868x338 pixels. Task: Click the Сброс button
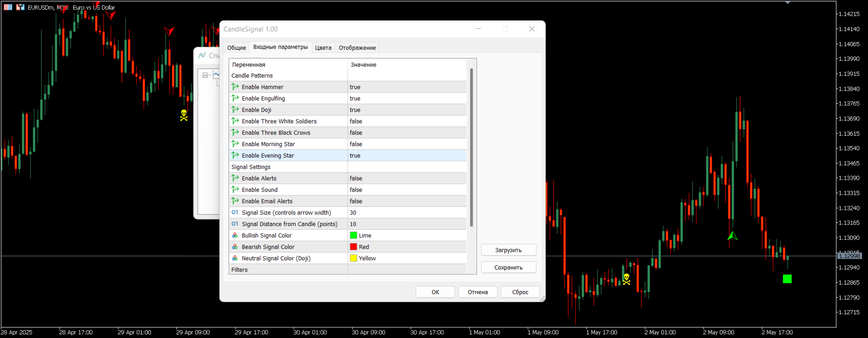[x=520, y=292]
